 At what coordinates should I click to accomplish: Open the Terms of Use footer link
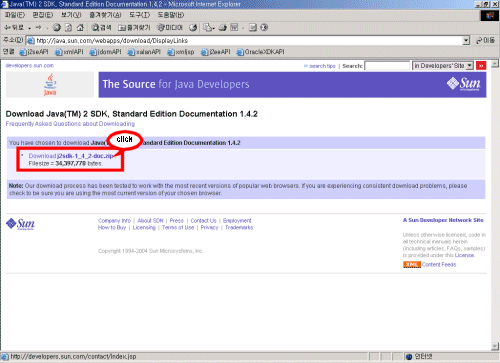click(x=178, y=228)
